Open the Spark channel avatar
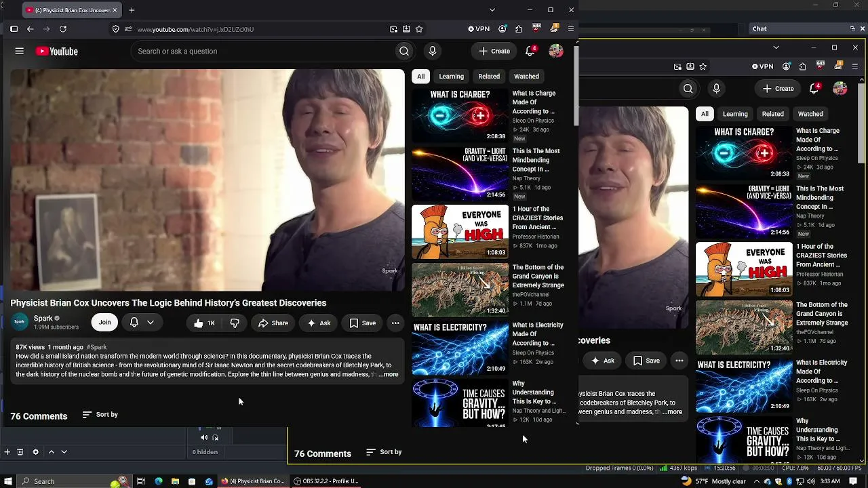The width and height of the screenshot is (868, 488). pyautogui.click(x=20, y=322)
